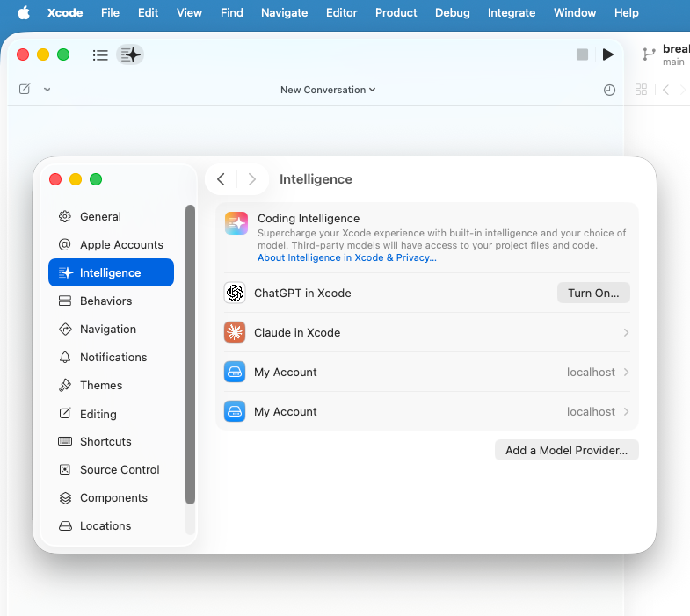690x616 pixels.
Task: Select General in Settings sidebar
Action: [111, 216]
